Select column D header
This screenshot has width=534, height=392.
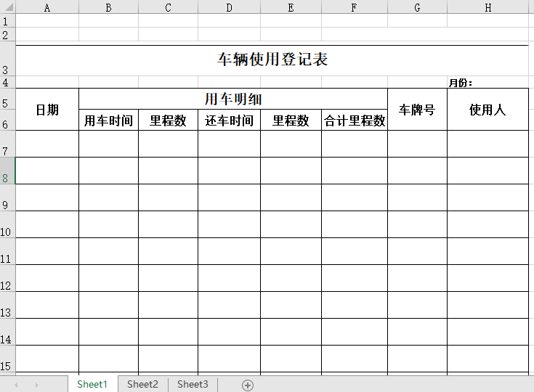tap(229, 7)
